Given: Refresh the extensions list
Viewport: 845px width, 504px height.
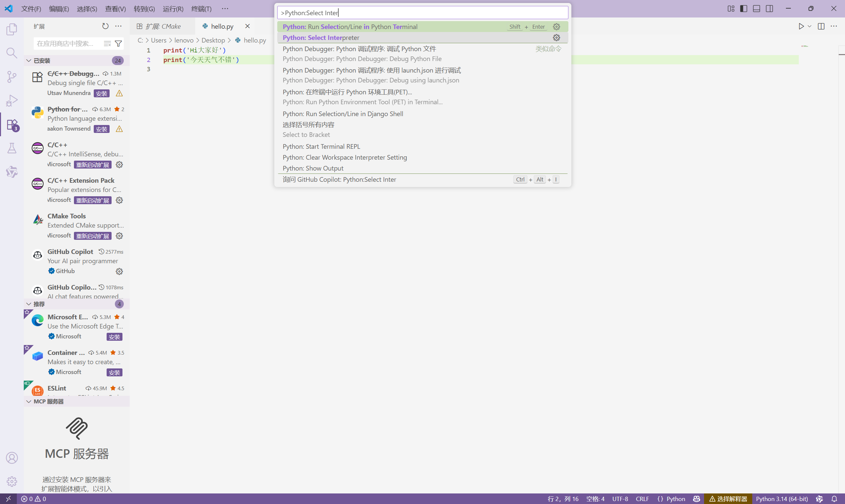Looking at the screenshot, I should pyautogui.click(x=105, y=26).
